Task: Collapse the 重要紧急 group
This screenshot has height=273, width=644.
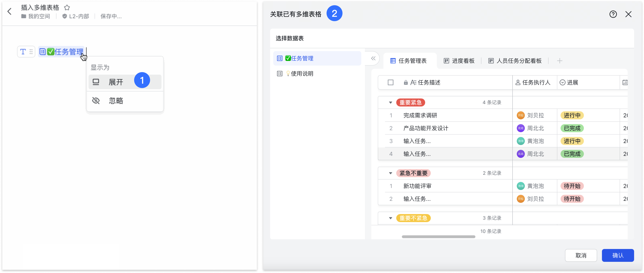Action: (391, 102)
